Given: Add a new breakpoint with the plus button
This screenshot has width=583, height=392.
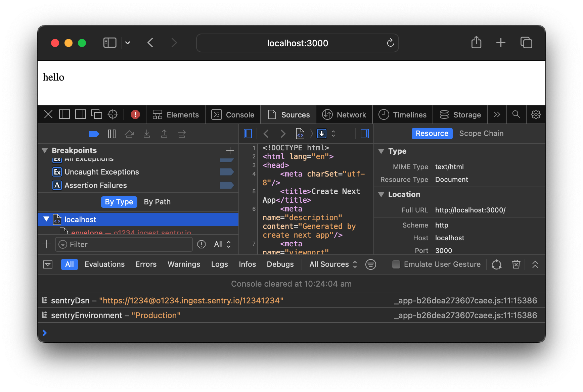Looking at the screenshot, I should [230, 150].
